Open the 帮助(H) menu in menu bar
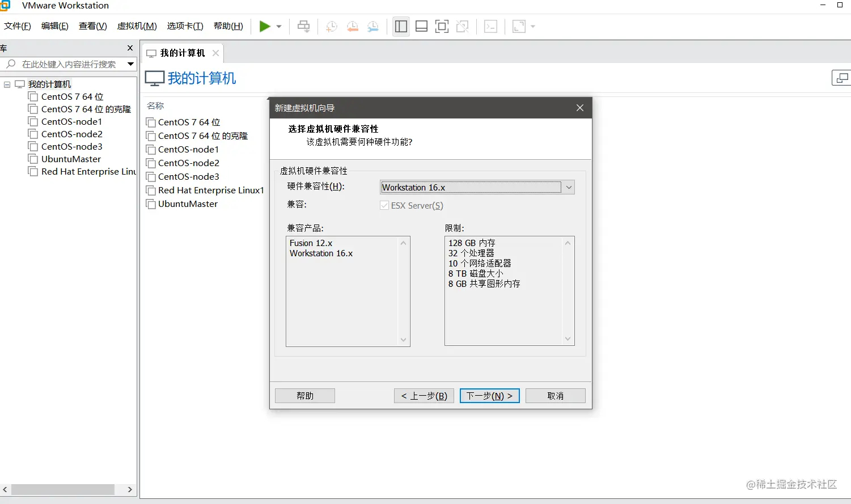Image resolution: width=851 pixels, height=504 pixels. 228,26
